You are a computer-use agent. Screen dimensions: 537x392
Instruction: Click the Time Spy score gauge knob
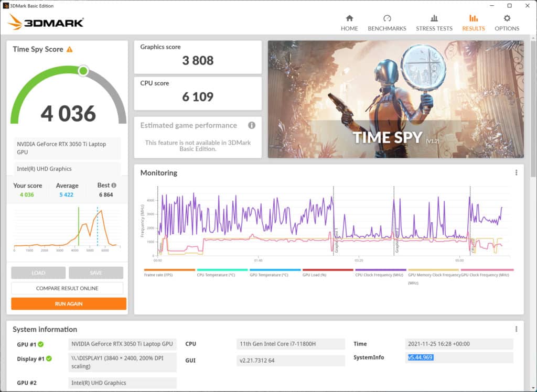coord(83,71)
